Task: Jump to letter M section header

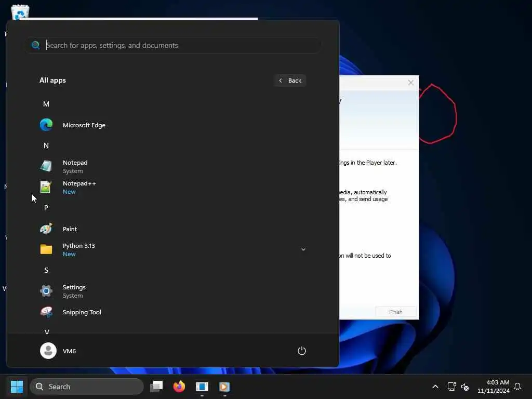Action: click(x=46, y=104)
